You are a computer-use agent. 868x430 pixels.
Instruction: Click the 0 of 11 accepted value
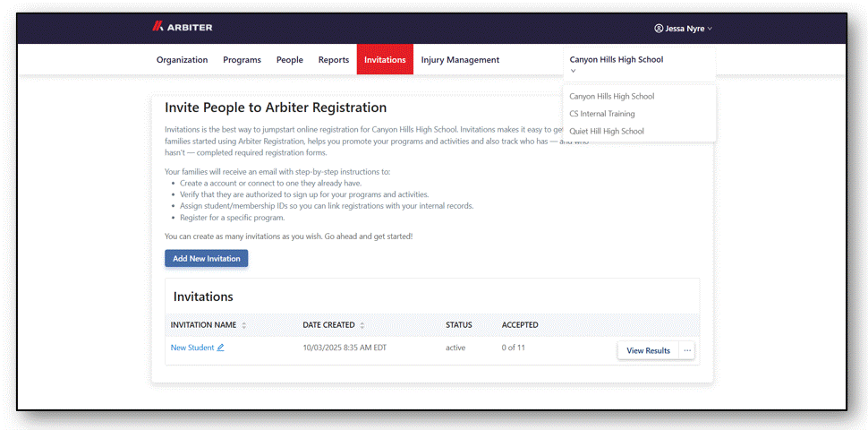click(x=515, y=348)
